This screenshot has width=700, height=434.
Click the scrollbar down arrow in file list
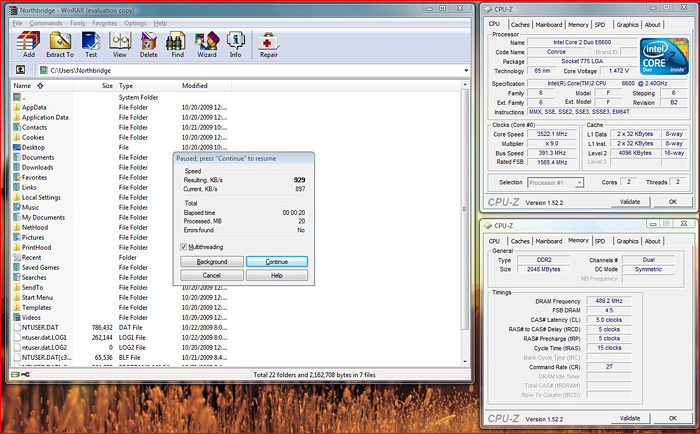pos(465,361)
